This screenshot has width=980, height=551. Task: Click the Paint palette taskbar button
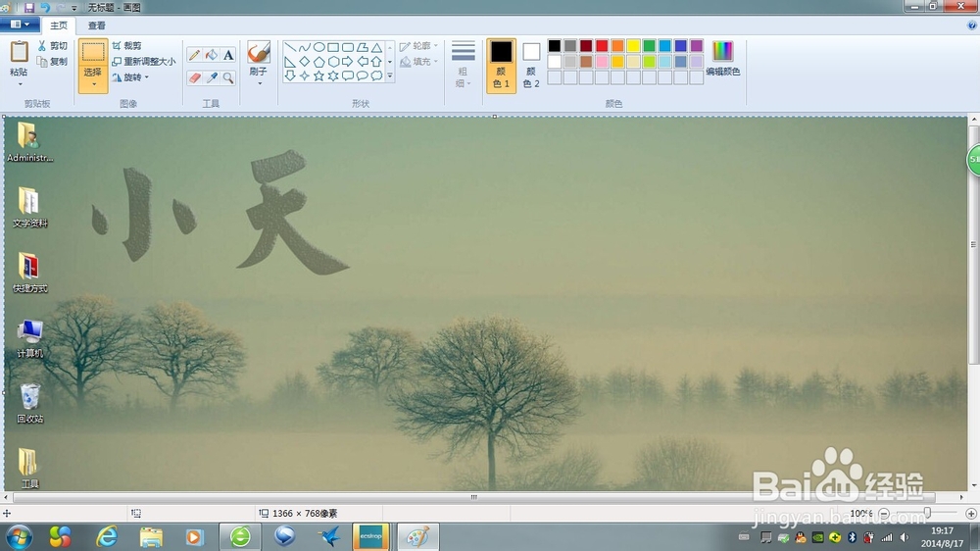[x=418, y=536]
